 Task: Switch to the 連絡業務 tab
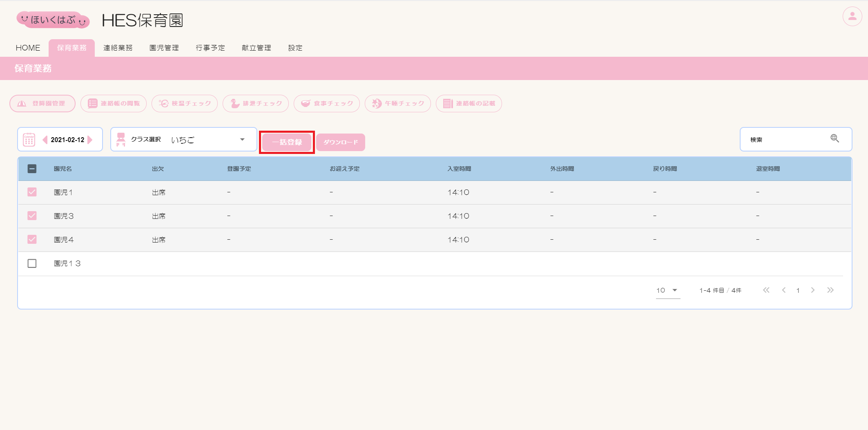tap(118, 48)
